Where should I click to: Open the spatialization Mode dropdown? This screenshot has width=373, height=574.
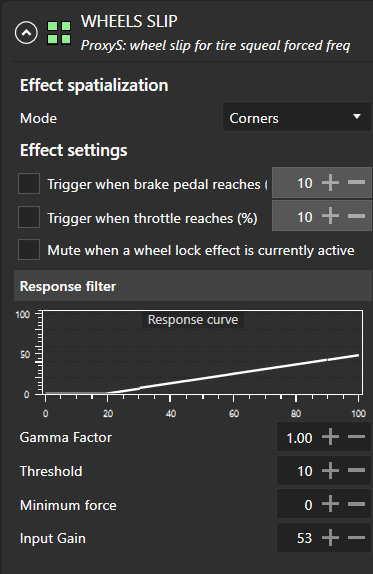point(297,118)
